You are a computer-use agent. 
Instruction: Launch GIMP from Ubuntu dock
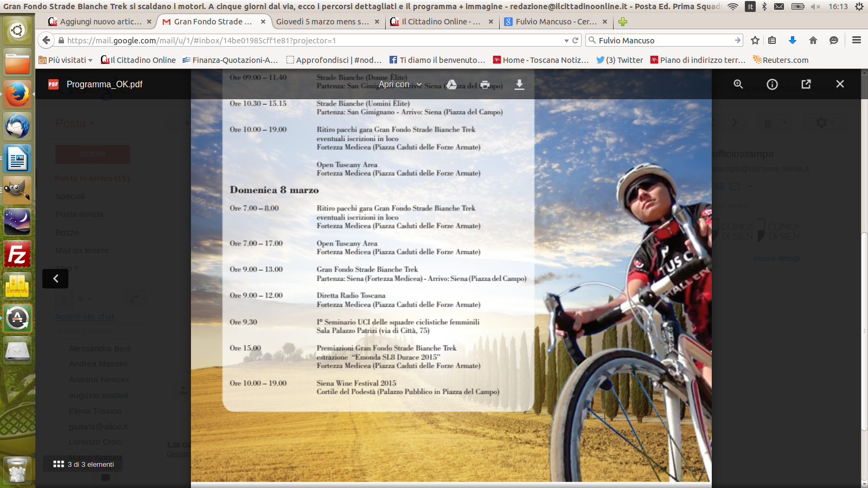pos(17,191)
